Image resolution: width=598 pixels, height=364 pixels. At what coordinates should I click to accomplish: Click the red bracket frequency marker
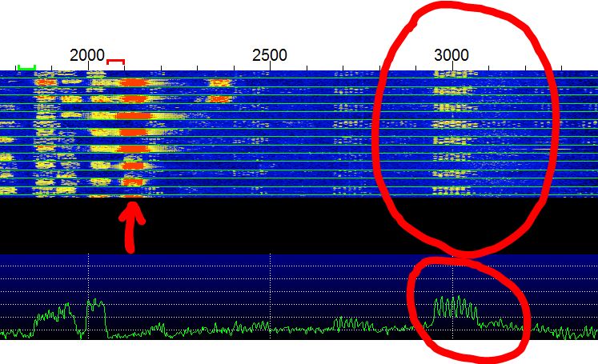pyautogui.click(x=115, y=62)
